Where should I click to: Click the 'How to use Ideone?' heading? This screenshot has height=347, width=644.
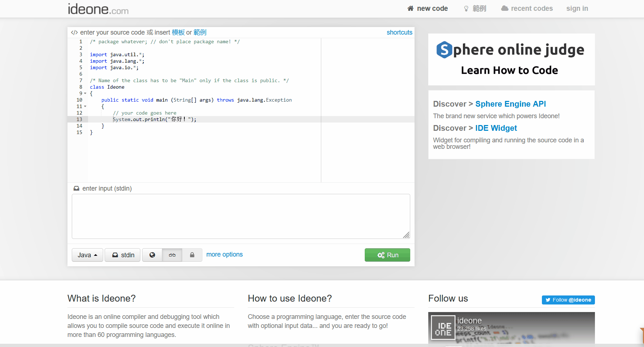click(290, 298)
